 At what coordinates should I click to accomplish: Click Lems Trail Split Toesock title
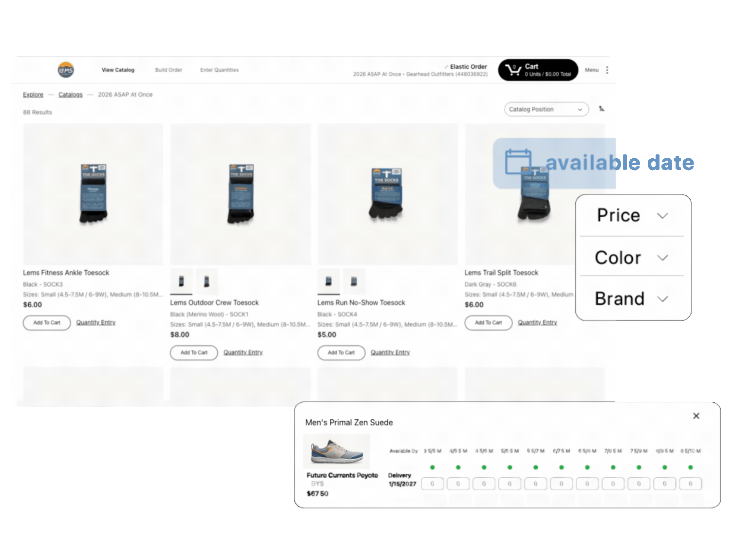(x=501, y=273)
